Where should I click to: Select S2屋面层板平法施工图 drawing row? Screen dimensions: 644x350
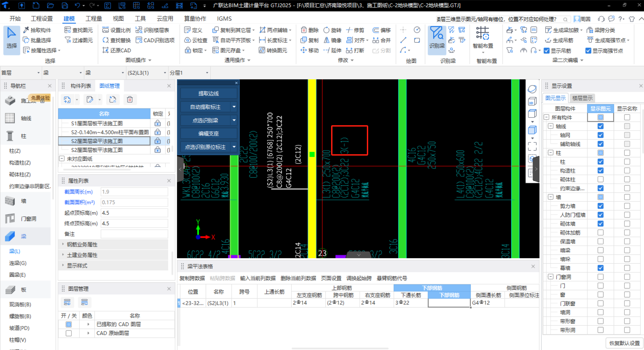[x=104, y=150]
